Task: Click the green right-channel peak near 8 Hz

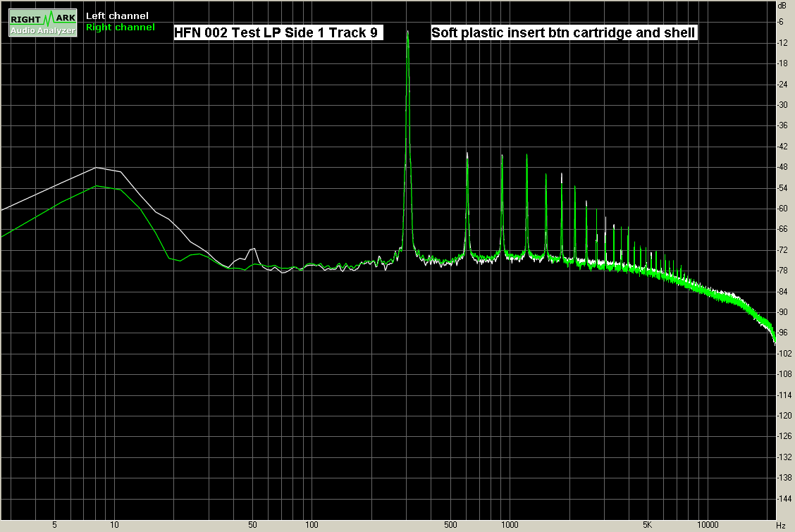Action: [x=95, y=186]
